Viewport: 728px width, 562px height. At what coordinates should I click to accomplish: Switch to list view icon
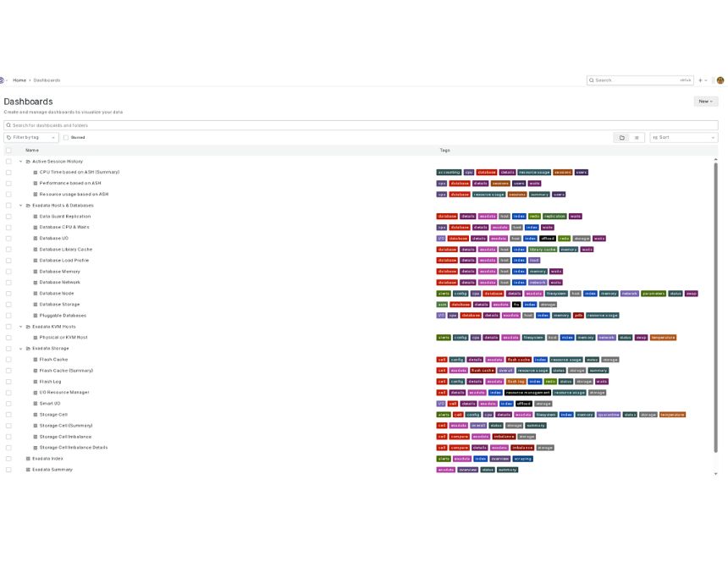coord(637,137)
